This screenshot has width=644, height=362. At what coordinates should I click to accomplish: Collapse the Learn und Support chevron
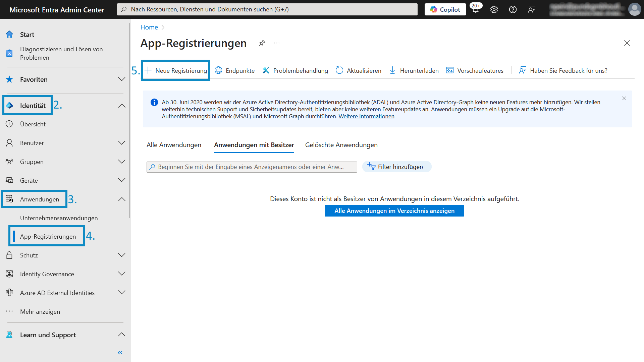point(122,335)
